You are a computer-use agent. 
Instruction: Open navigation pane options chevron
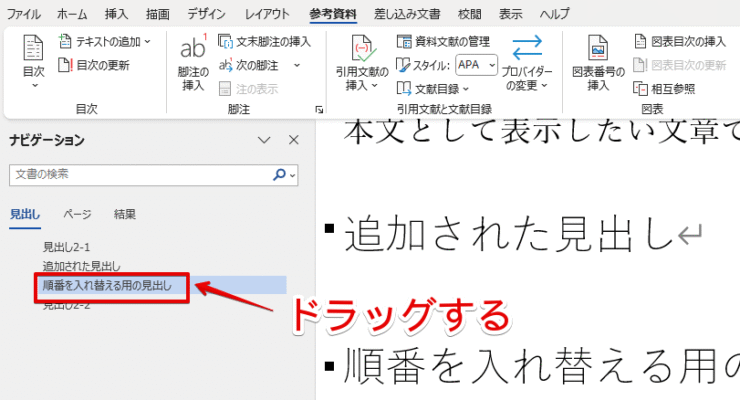pos(264,140)
